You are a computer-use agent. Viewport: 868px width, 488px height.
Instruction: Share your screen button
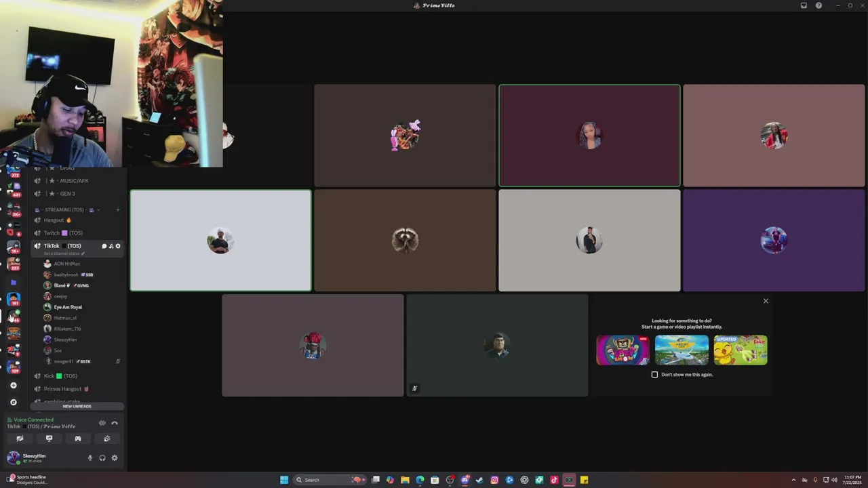[x=49, y=439]
